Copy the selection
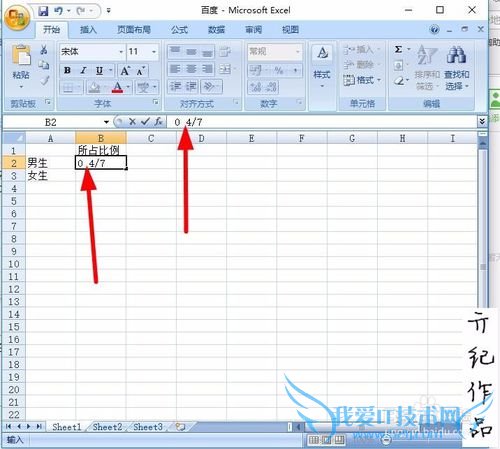This screenshot has height=449, width=500. coord(44,65)
